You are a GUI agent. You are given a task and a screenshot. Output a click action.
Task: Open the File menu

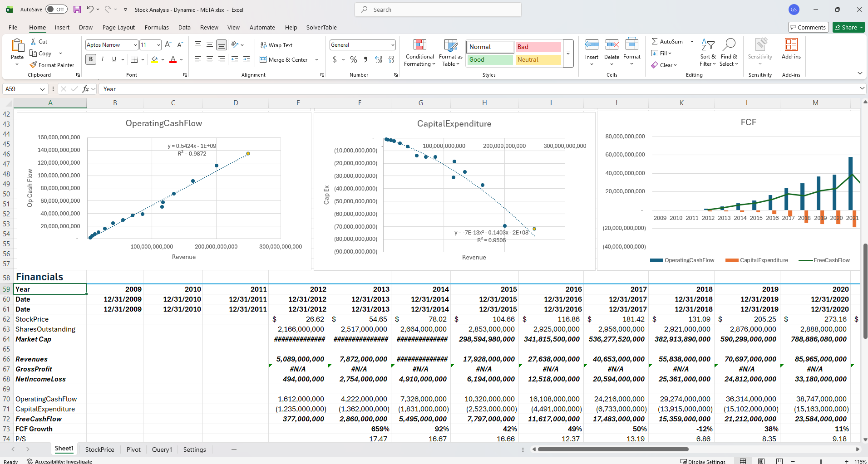coord(13,27)
